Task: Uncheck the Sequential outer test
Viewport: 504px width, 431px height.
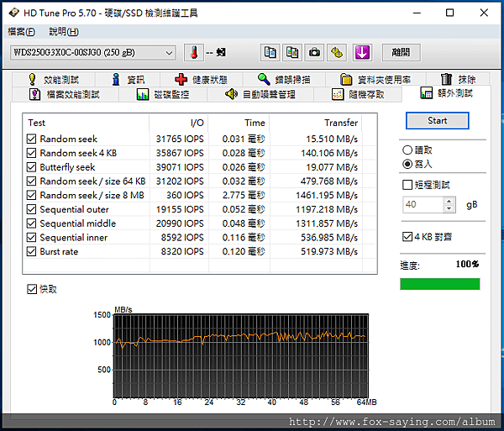Action: coord(31,209)
